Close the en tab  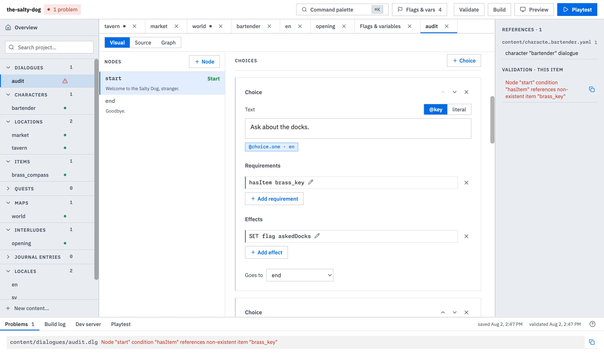click(300, 26)
